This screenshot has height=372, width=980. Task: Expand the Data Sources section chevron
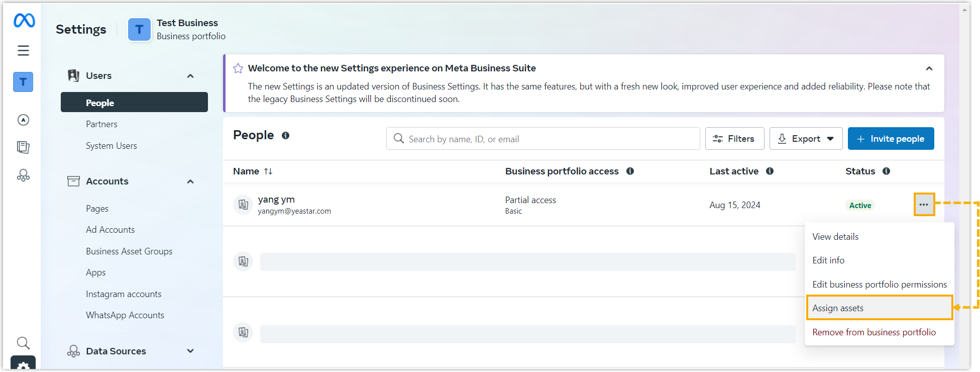click(190, 351)
